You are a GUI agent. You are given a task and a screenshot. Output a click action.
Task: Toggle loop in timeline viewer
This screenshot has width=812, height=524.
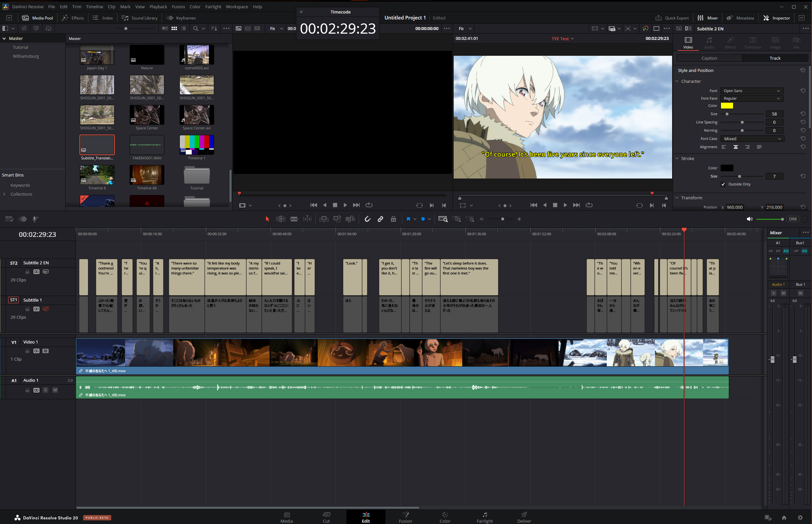pos(589,205)
